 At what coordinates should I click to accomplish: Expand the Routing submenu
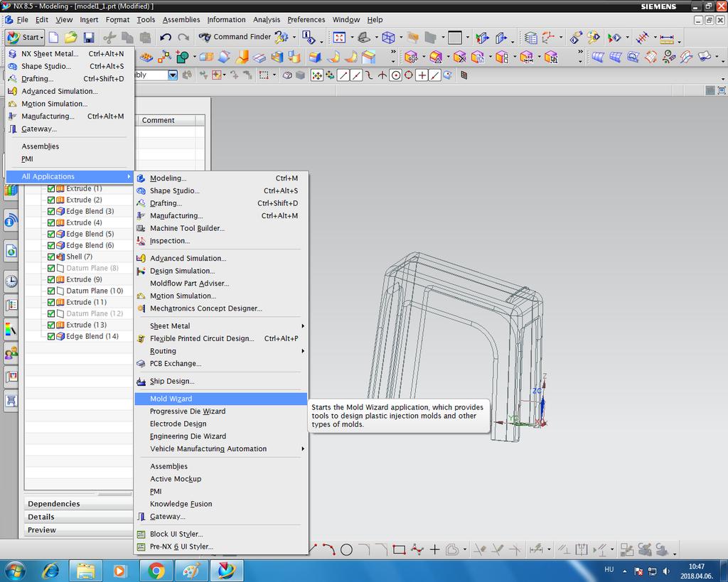pos(221,351)
